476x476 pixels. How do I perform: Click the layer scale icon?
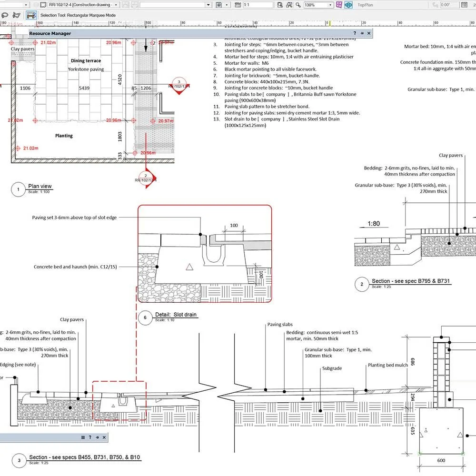238,5
